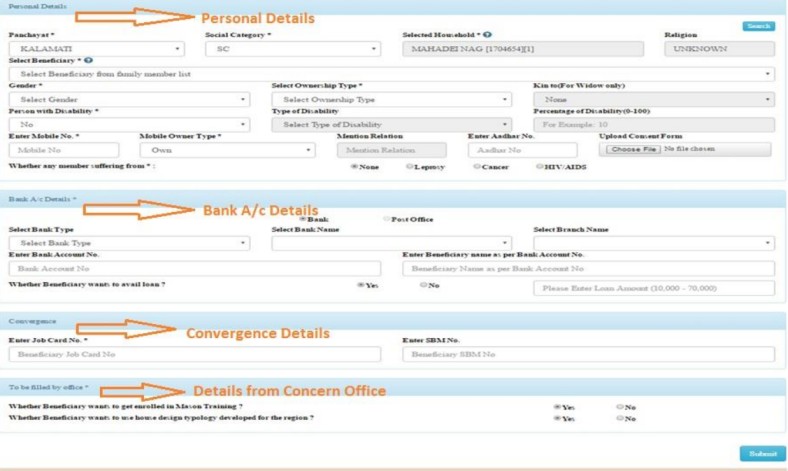Click the Mobile No input field
Screen dimensions: 788x471
[63, 149]
